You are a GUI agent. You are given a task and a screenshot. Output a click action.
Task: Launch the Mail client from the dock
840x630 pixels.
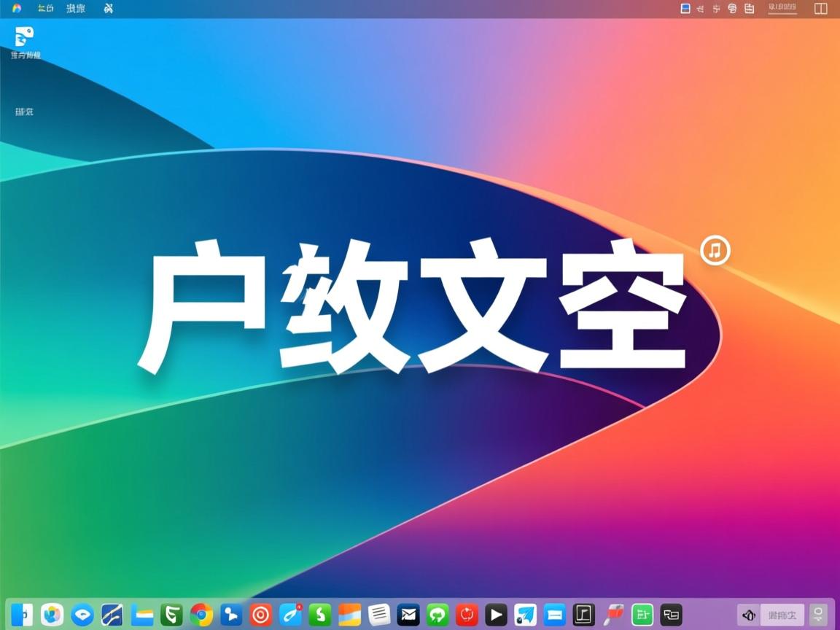tap(409, 614)
